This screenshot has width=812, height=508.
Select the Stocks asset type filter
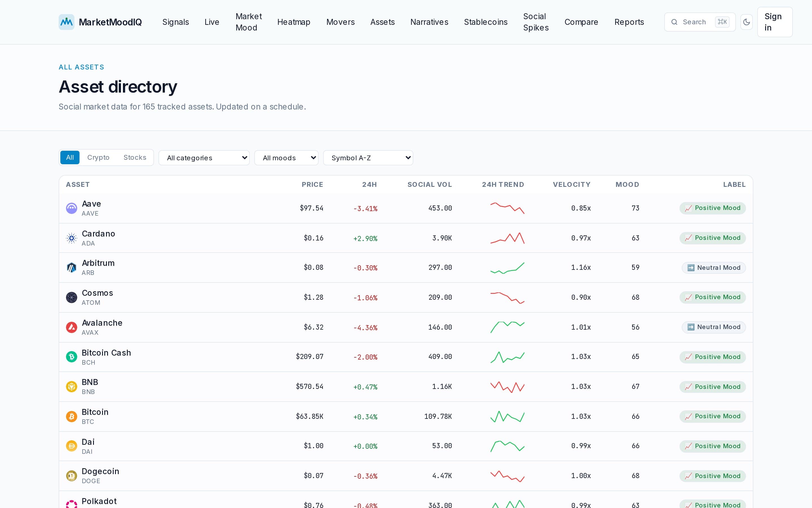click(135, 157)
